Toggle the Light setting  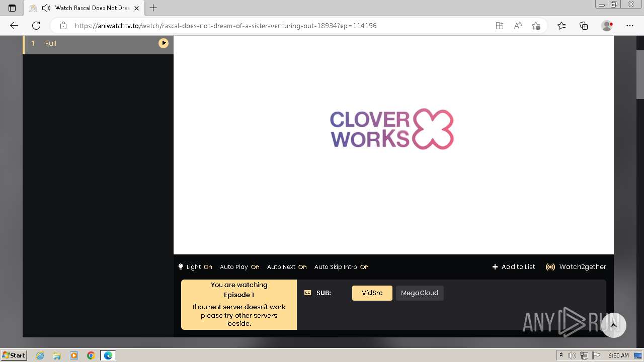pyautogui.click(x=195, y=267)
